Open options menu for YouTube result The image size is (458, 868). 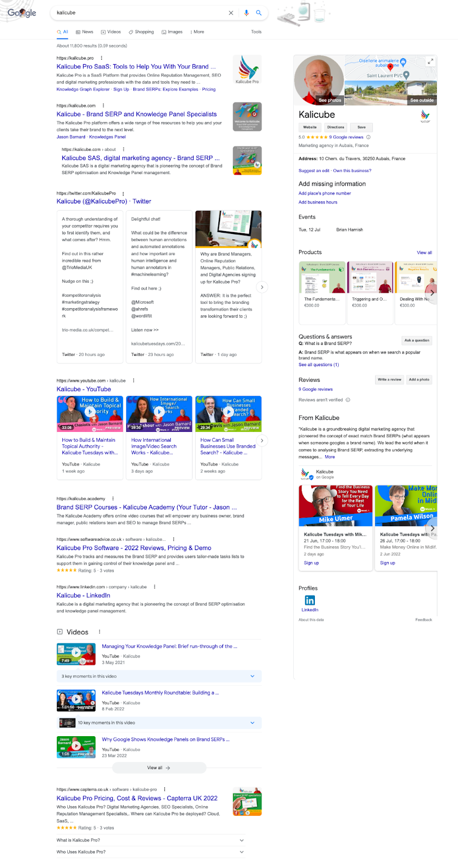[133, 381]
